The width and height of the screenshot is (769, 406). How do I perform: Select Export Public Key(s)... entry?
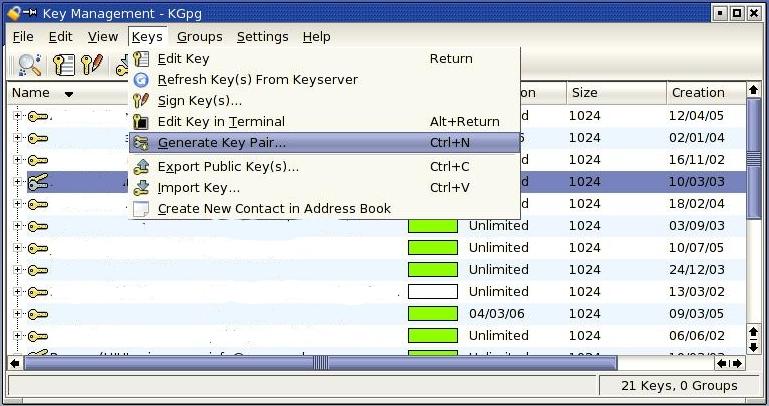coord(324,167)
